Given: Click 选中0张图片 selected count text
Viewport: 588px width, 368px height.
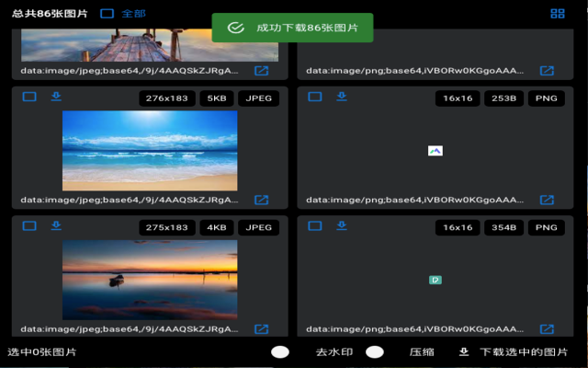Looking at the screenshot, I should [x=42, y=352].
